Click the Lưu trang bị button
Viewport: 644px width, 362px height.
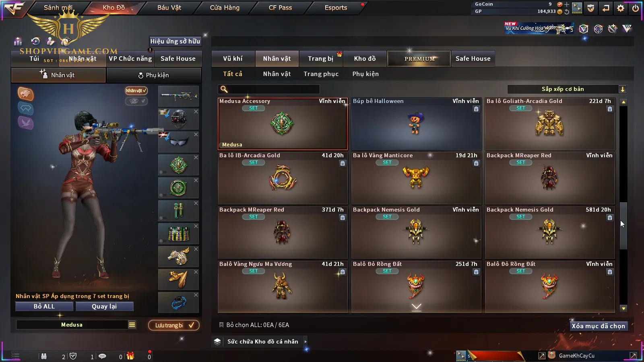(x=174, y=325)
